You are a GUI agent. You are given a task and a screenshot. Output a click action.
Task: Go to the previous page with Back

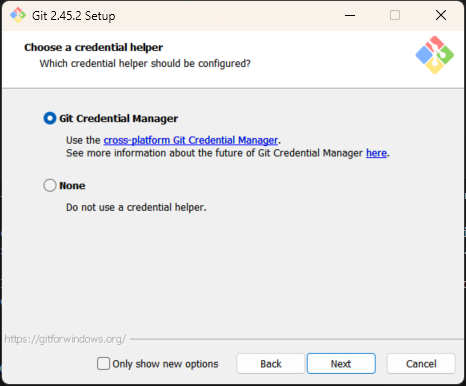[271, 363]
